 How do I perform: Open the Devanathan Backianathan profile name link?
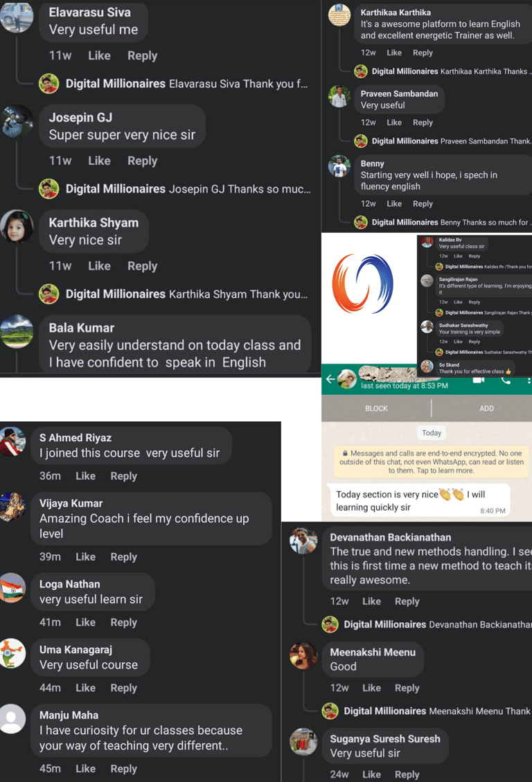391,537
